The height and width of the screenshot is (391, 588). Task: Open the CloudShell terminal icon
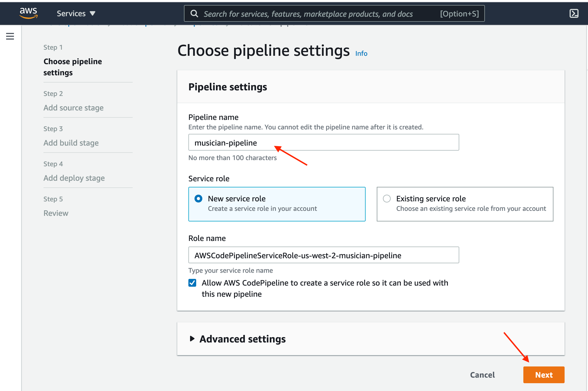(x=574, y=13)
